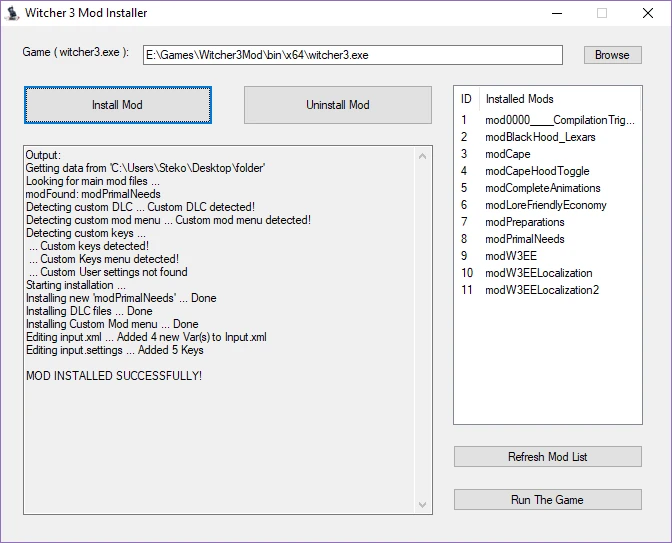Screen dimensions: 672x543
Task: Close the Witcher 3 Mod Installer window
Action: coord(648,13)
